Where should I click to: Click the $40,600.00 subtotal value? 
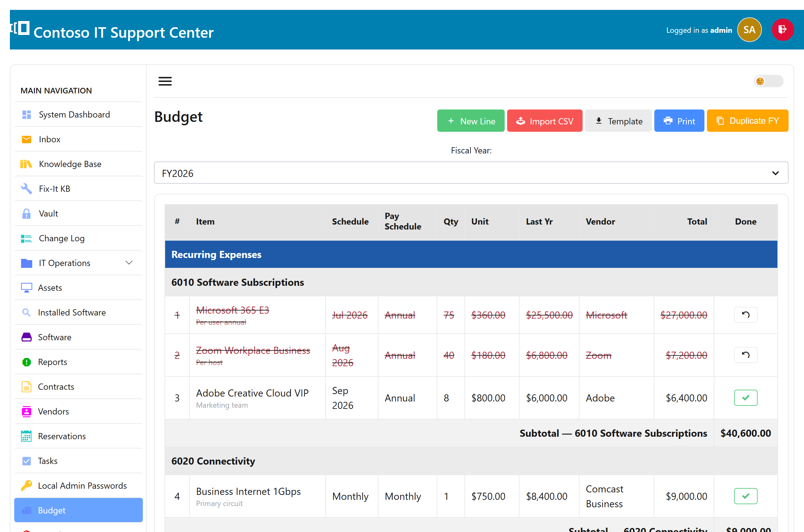(x=746, y=433)
